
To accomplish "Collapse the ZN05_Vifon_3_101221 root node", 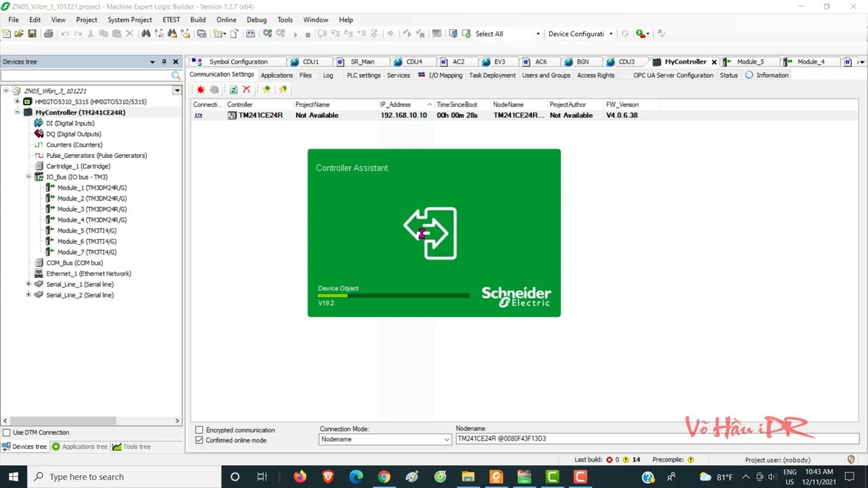I will [7, 91].
